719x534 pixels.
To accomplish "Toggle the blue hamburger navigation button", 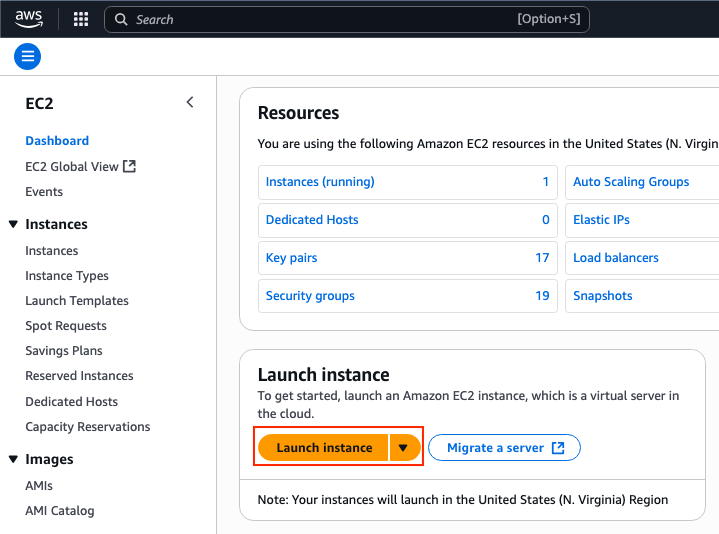I will (28, 56).
